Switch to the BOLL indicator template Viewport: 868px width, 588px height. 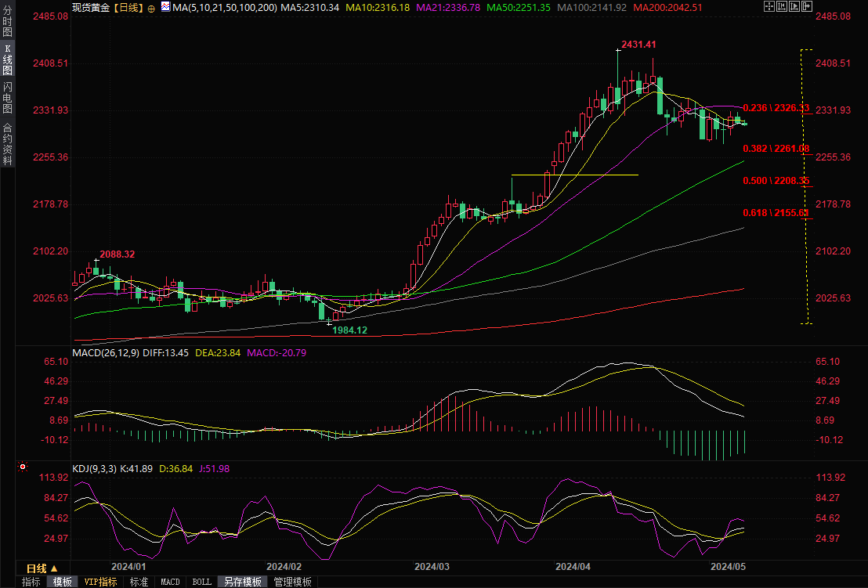coord(201,582)
